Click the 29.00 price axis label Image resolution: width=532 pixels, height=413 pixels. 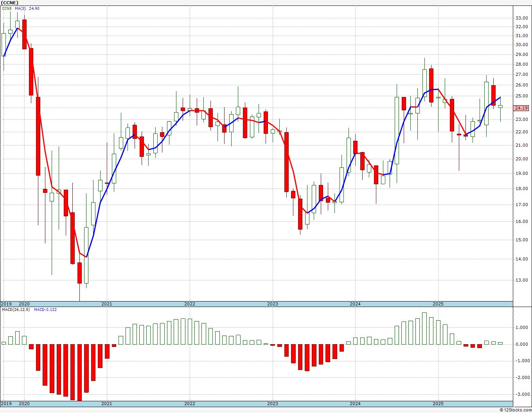point(521,54)
